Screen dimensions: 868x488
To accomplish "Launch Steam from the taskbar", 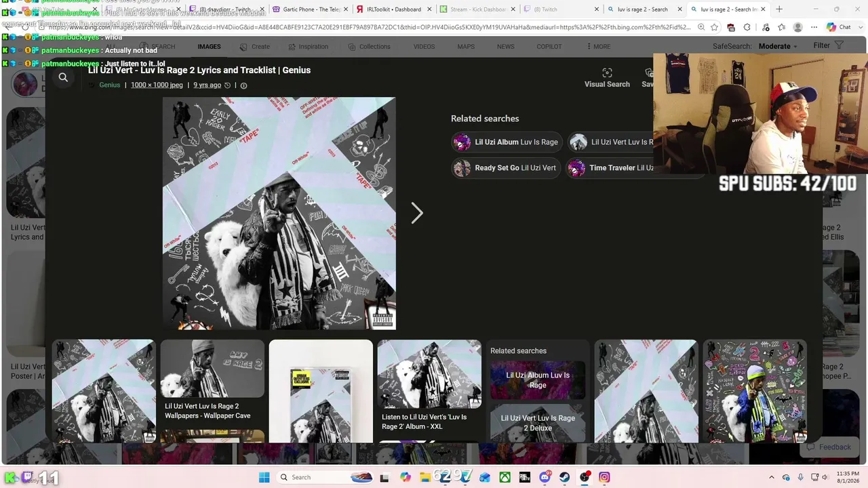I will [564, 477].
